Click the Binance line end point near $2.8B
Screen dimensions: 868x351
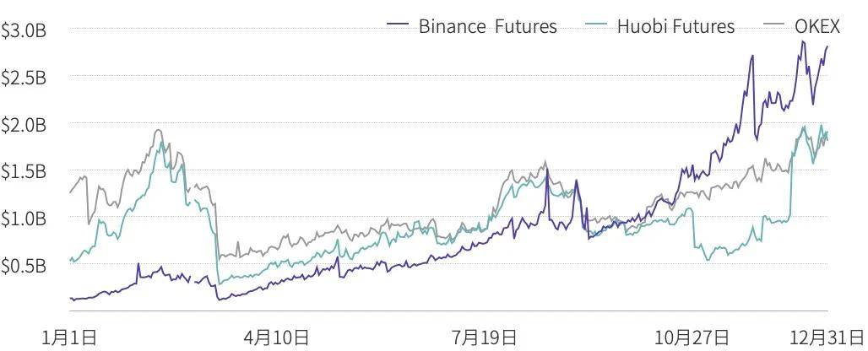coord(827,47)
